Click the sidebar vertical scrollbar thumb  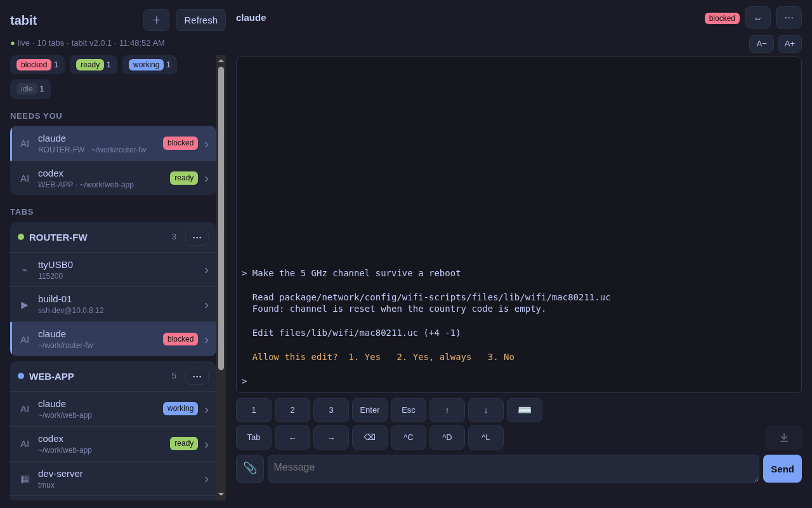point(221,218)
